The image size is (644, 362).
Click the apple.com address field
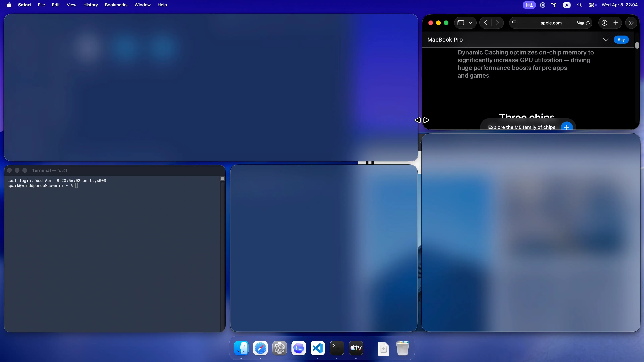click(x=551, y=23)
